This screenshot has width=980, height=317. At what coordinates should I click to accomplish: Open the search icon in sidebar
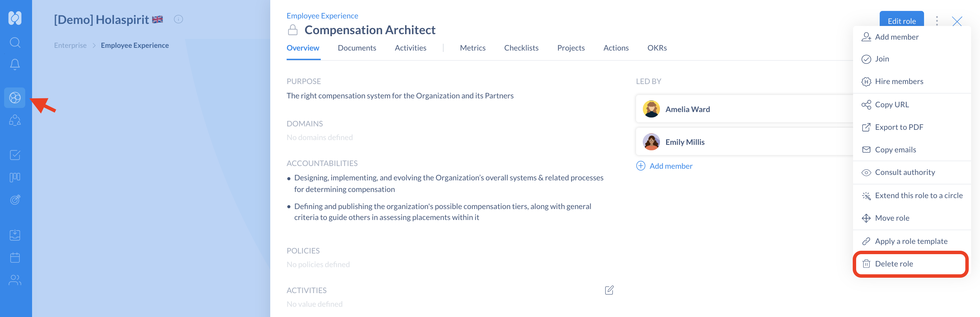pos(15,42)
